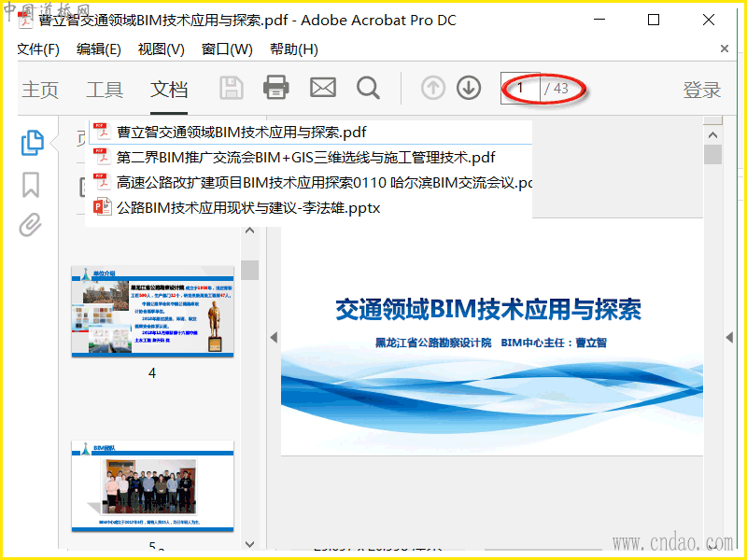Open 编辑(E) menu

tap(99, 49)
